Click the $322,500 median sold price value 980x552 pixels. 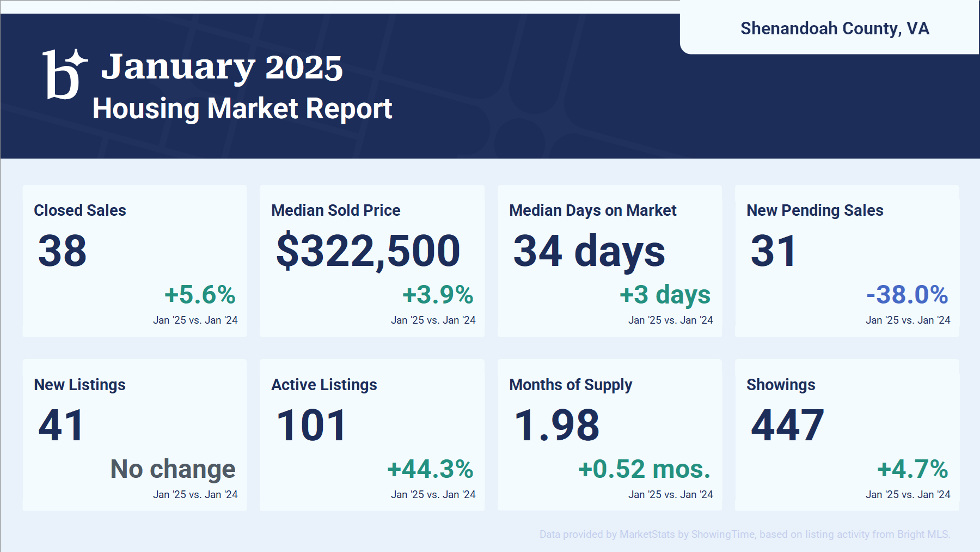(368, 251)
